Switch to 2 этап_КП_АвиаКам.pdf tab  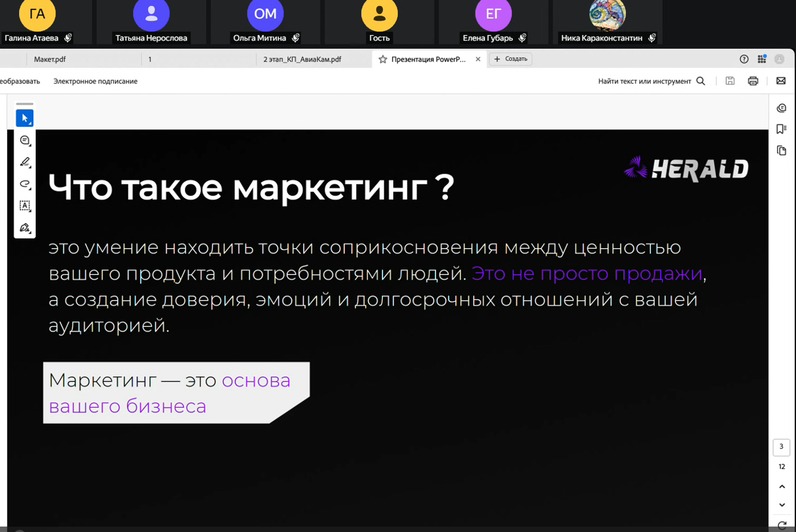click(x=303, y=59)
